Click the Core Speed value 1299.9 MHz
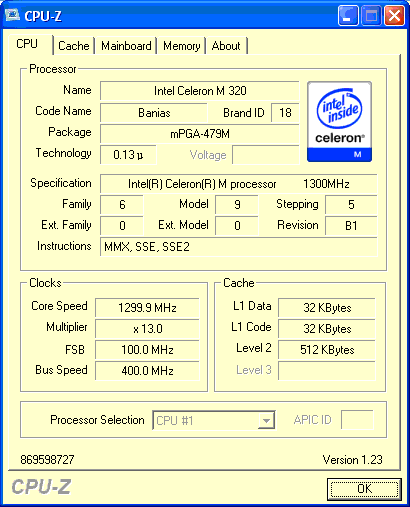The height and width of the screenshot is (507, 410). pos(147,307)
